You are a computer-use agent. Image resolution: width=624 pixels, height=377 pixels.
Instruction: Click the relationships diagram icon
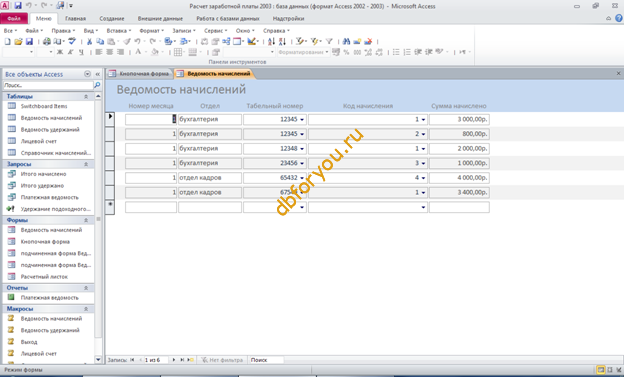(226, 41)
